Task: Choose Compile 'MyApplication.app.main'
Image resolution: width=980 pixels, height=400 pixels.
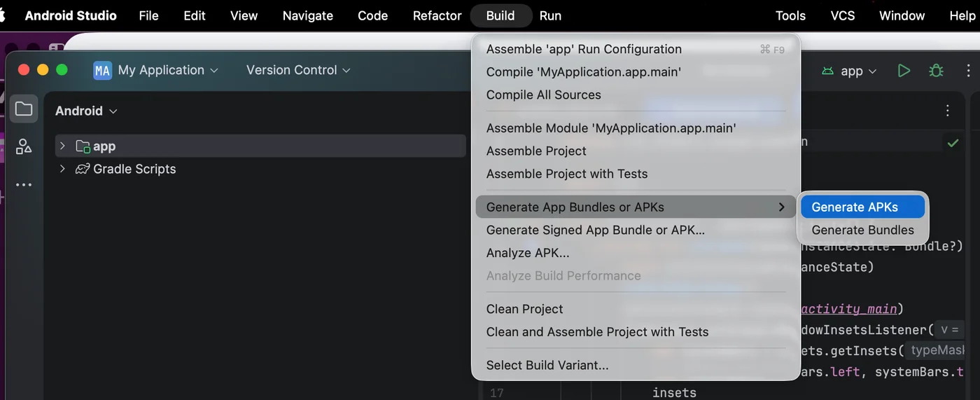Action: (x=636, y=71)
